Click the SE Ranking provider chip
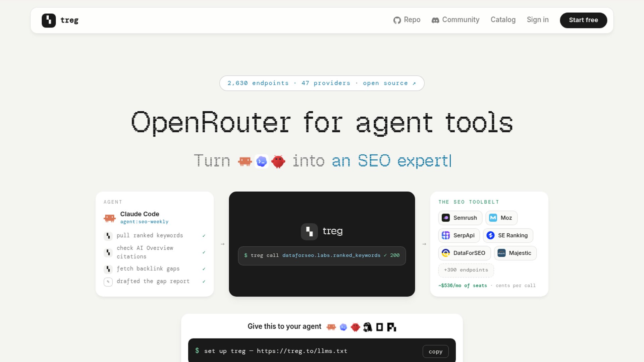The image size is (644, 362). click(x=508, y=235)
